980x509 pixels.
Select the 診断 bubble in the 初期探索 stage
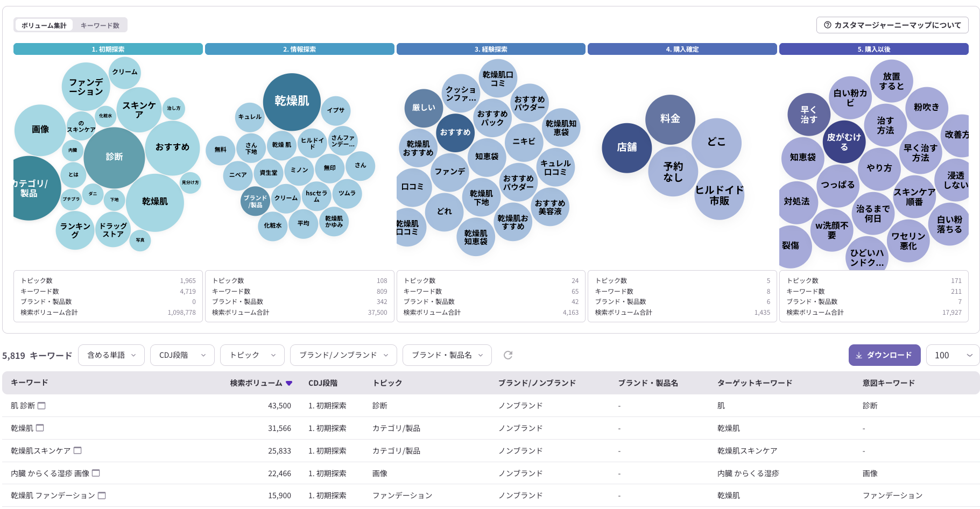[114, 157]
